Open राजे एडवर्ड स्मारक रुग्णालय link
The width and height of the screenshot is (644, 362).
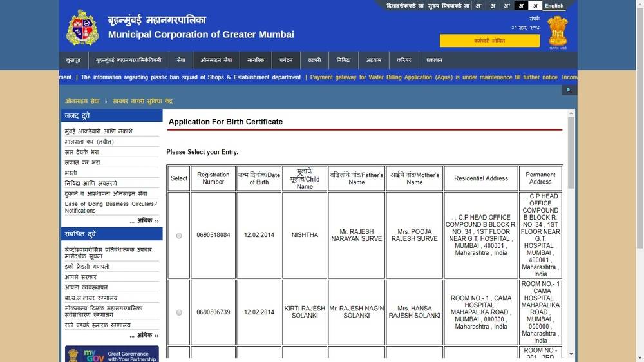coord(98,325)
